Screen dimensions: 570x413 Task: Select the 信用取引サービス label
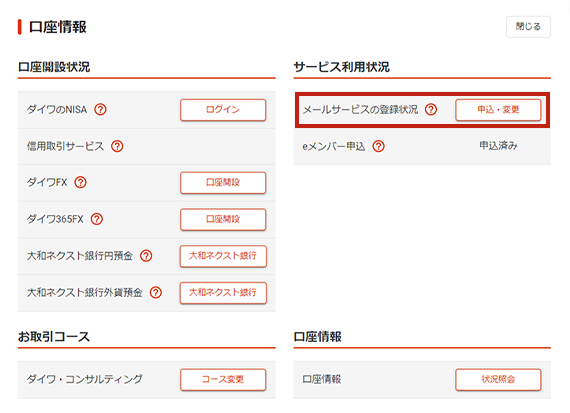[x=65, y=146]
